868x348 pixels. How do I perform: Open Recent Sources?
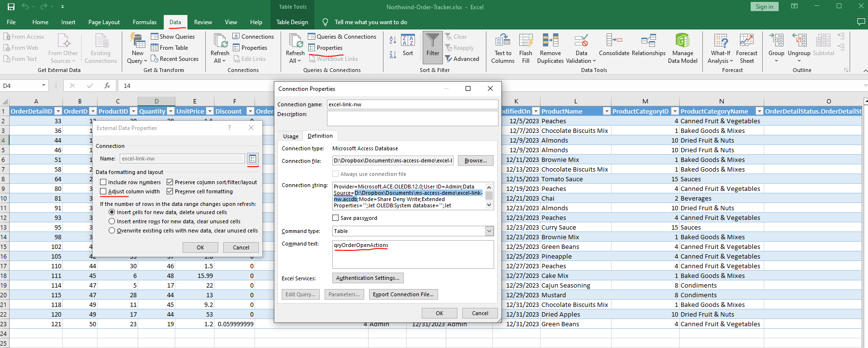pos(174,59)
